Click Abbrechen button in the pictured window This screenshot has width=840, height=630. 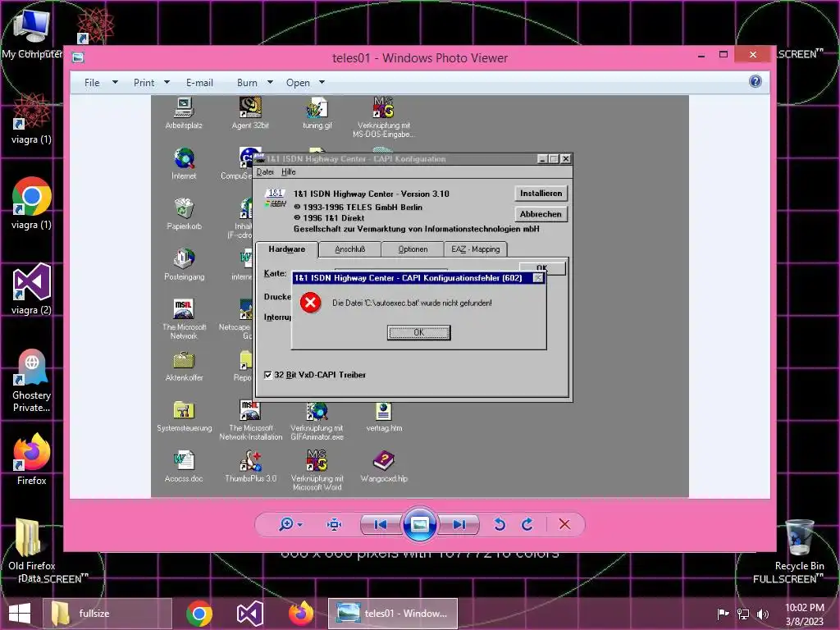pyautogui.click(x=541, y=214)
